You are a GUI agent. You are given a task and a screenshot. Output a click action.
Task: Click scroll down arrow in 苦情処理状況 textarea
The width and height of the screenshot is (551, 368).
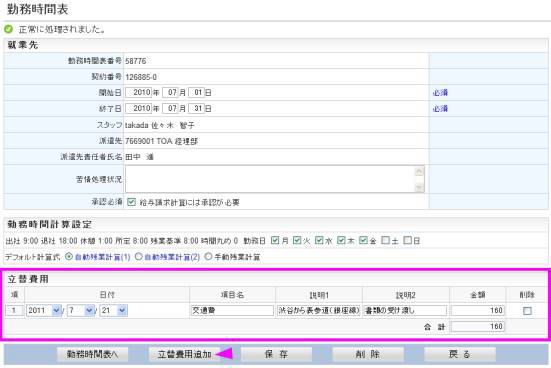click(x=419, y=187)
